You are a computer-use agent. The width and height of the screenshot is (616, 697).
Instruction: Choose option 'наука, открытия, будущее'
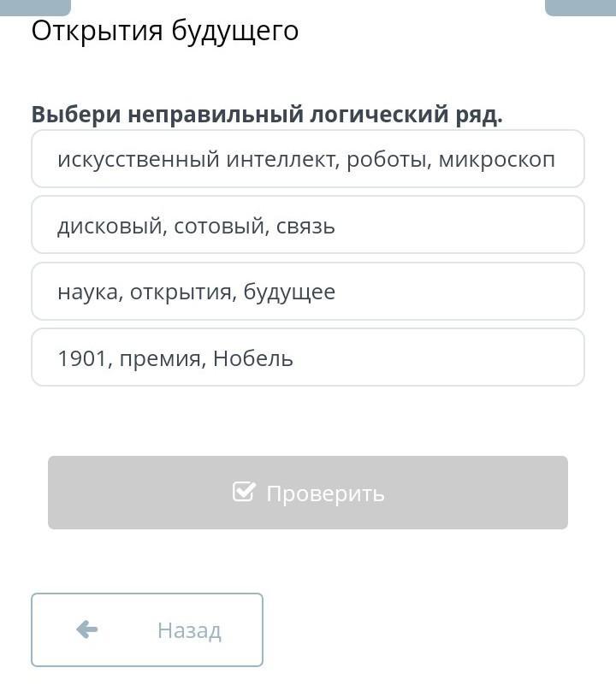coord(308,291)
